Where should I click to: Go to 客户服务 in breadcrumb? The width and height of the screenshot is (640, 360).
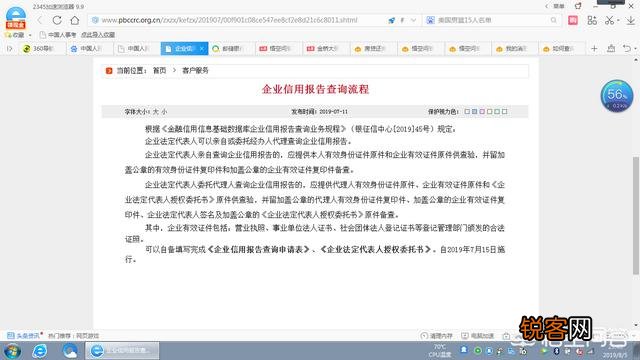(195, 71)
